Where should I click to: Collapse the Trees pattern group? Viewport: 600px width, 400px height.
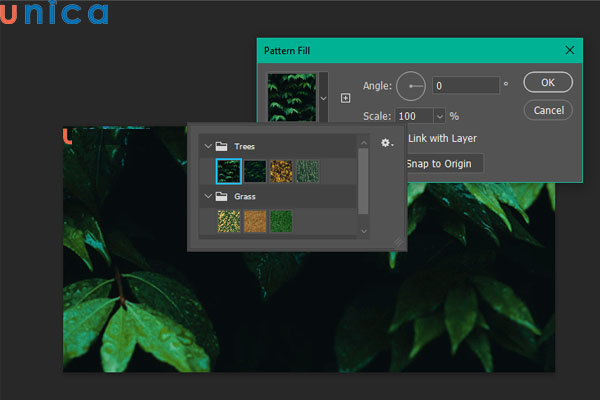coord(208,146)
